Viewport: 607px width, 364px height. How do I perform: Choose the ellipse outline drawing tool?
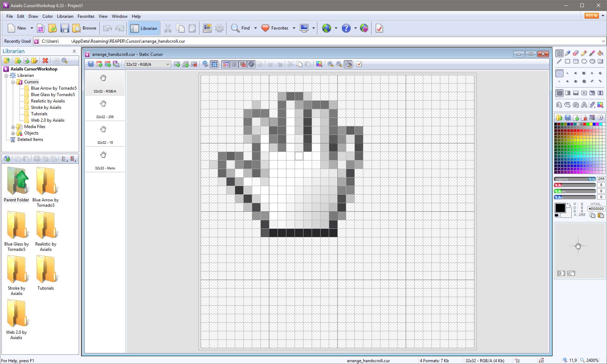click(x=584, y=61)
